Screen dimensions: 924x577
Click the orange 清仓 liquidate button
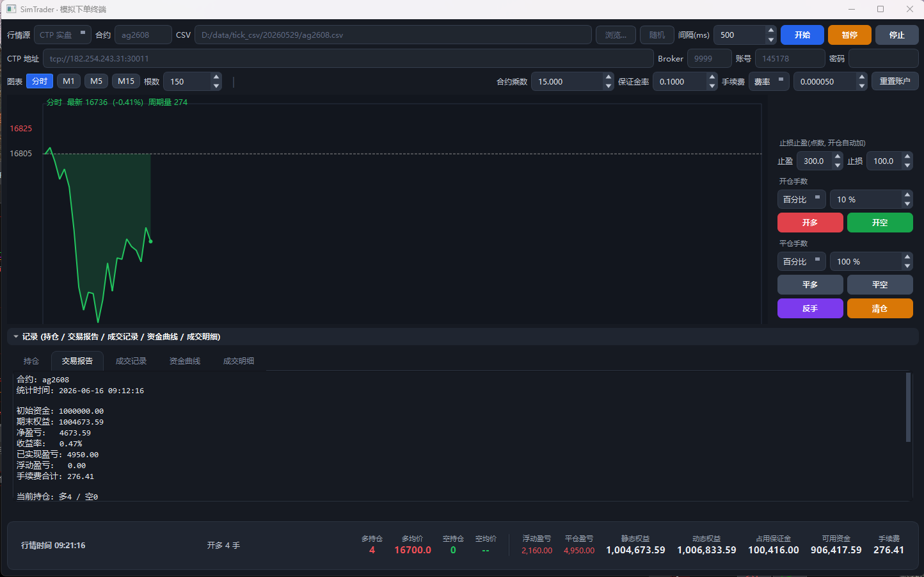[x=880, y=308]
